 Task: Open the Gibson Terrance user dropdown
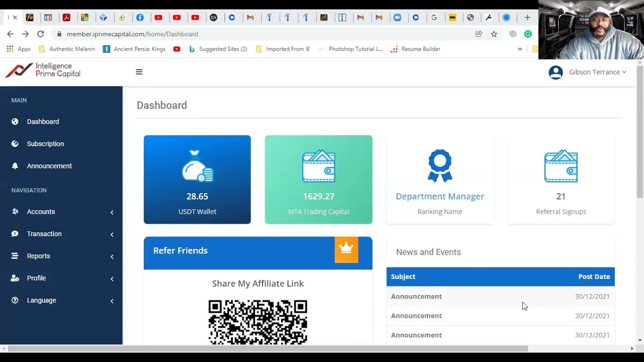coord(598,72)
